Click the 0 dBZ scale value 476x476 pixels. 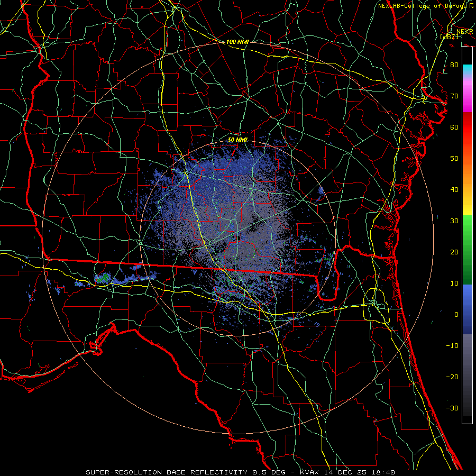[456, 315]
